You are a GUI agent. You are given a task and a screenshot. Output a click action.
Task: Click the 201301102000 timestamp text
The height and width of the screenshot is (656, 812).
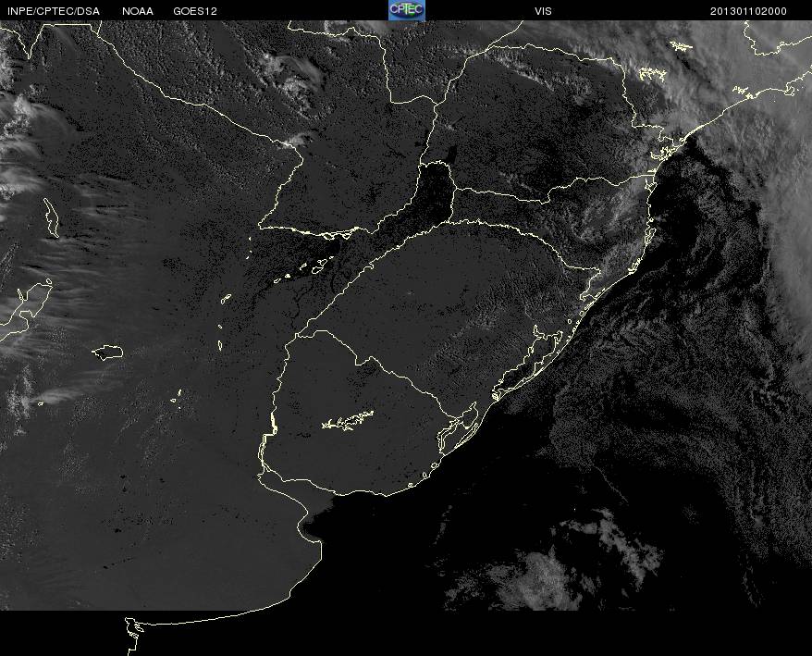[748, 11]
